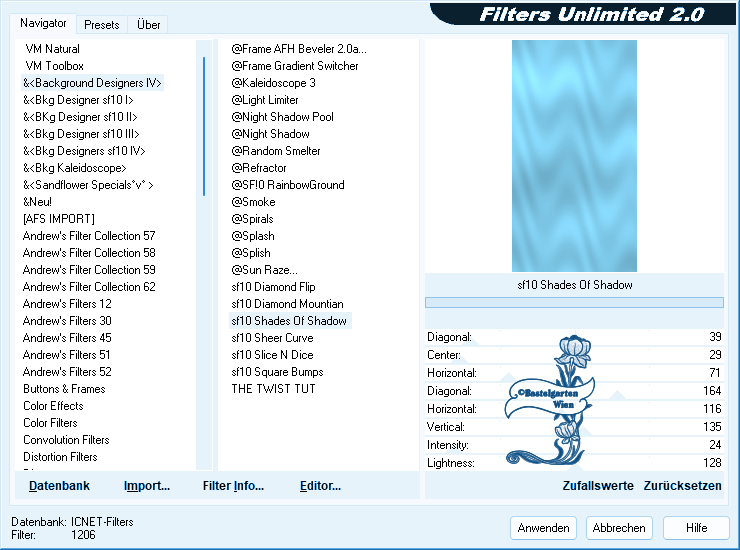Select Andrew's Filter Collection 62
740x550 pixels.
coord(89,287)
